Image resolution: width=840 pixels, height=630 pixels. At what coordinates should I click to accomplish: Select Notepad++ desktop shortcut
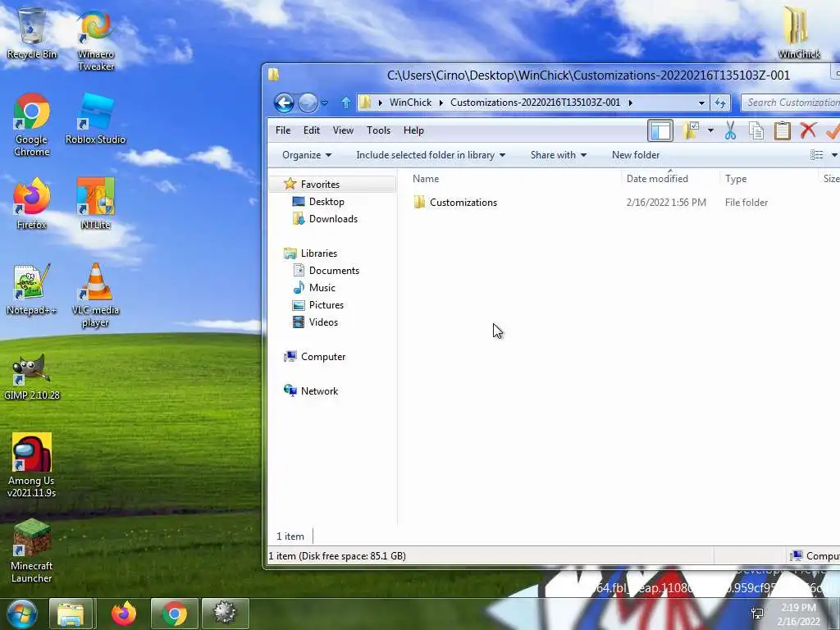tap(32, 290)
